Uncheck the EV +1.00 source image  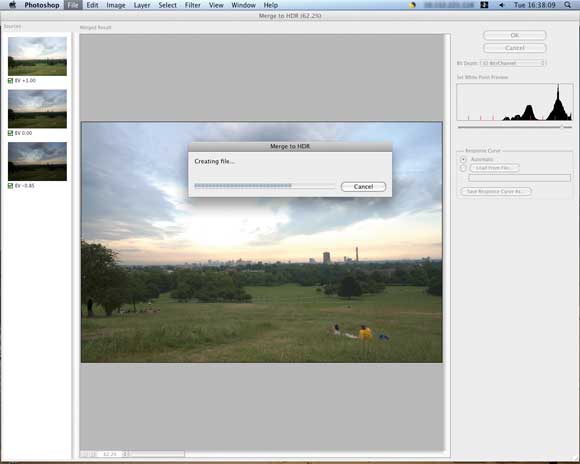point(10,81)
